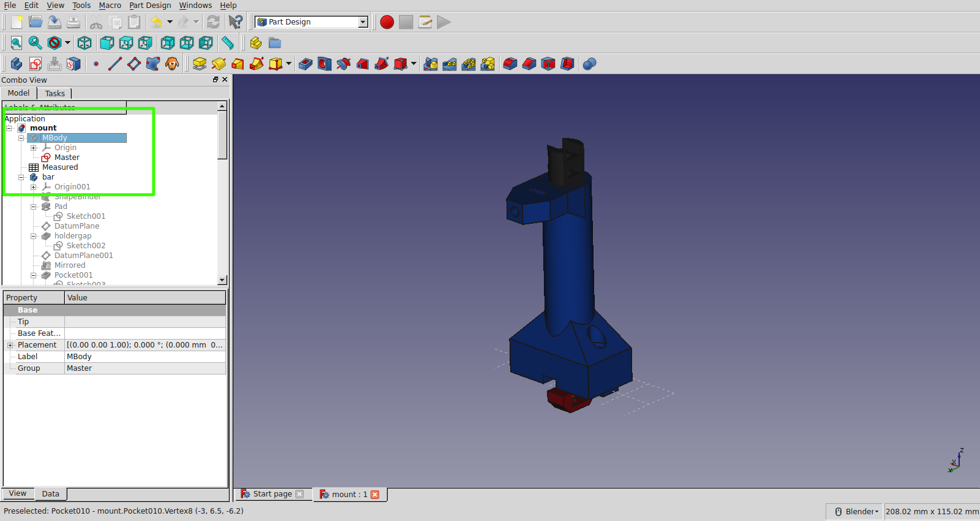The image size is (980, 521).
Task: Close the mount : 1 document tab
Action: point(375,495)
